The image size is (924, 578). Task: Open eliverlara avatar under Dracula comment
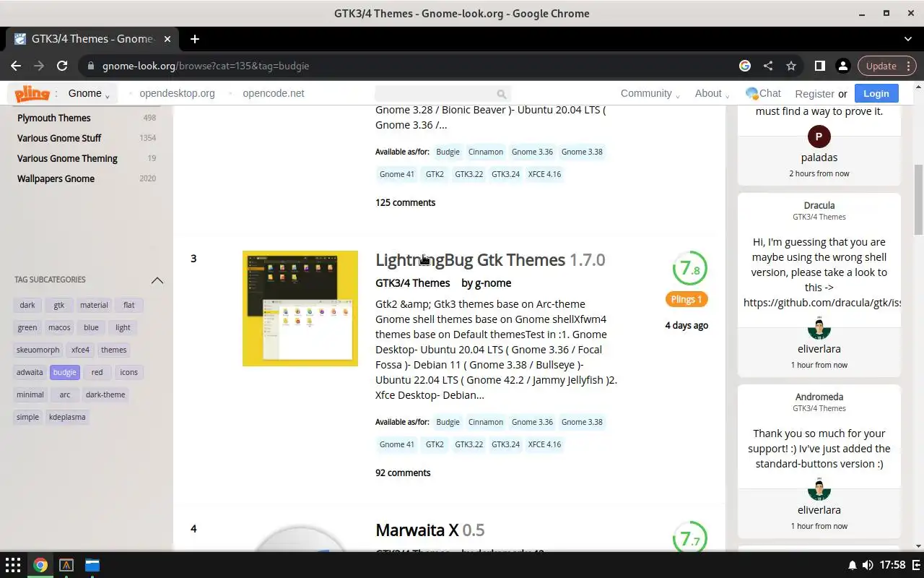[x=819, y=328]
